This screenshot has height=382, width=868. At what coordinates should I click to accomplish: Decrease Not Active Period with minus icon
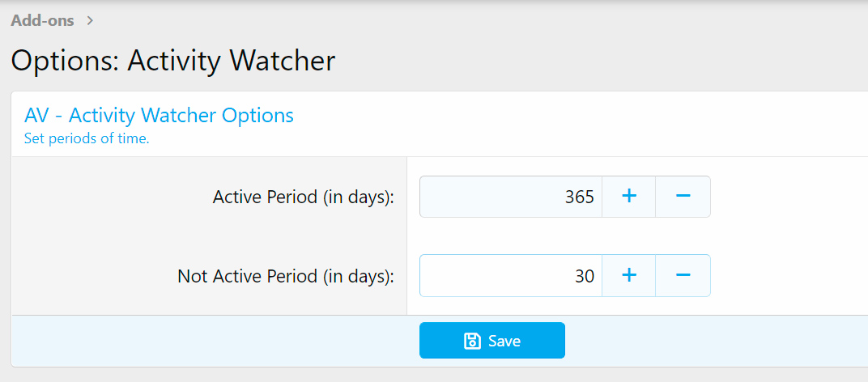click(683, 276)
